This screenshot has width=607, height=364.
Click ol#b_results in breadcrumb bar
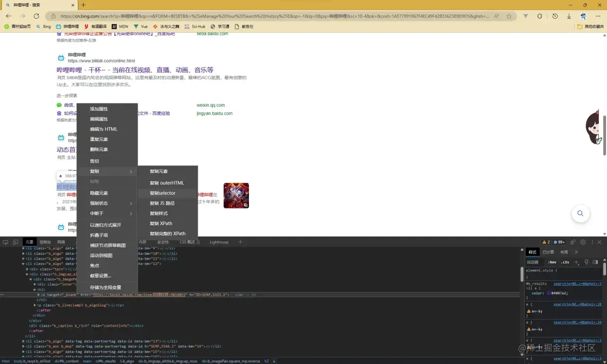(105, 361)
